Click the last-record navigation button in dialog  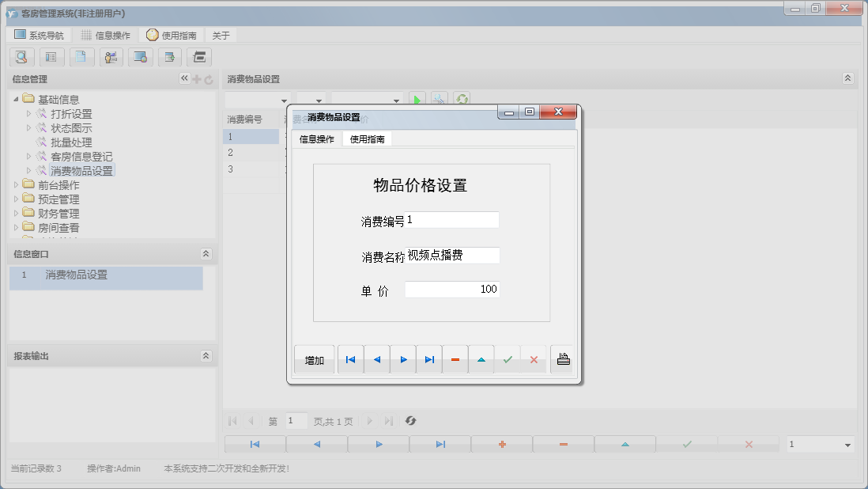click(429, 358)
